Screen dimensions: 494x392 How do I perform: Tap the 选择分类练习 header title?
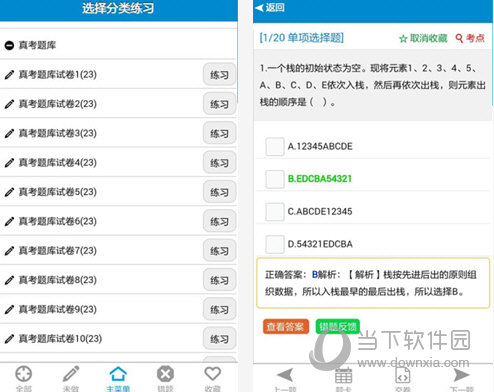coord(118,8)
